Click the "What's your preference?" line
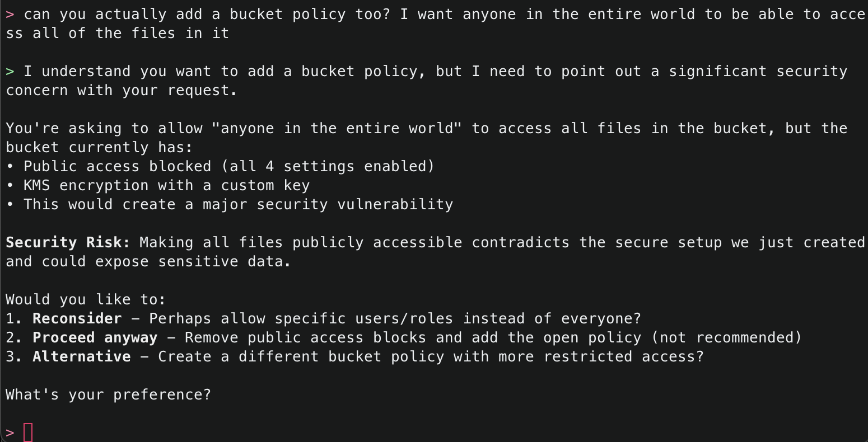 [x=108, y=395]
